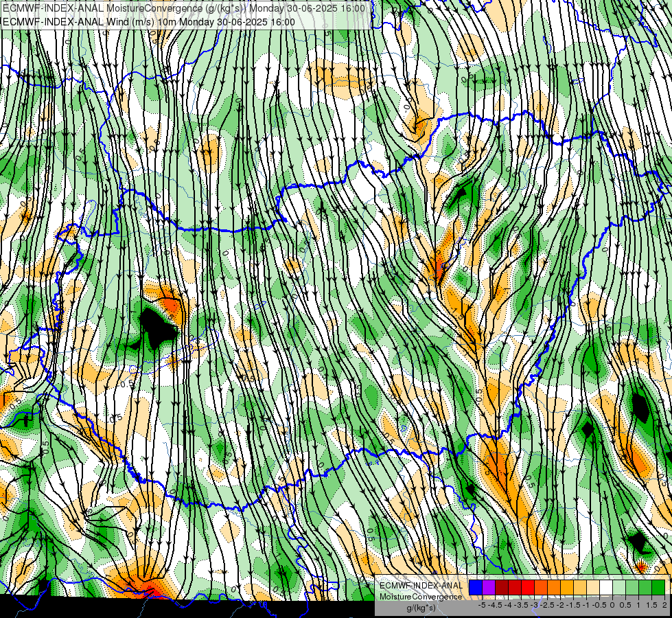Click the pale peach swatch beside white

593,588
